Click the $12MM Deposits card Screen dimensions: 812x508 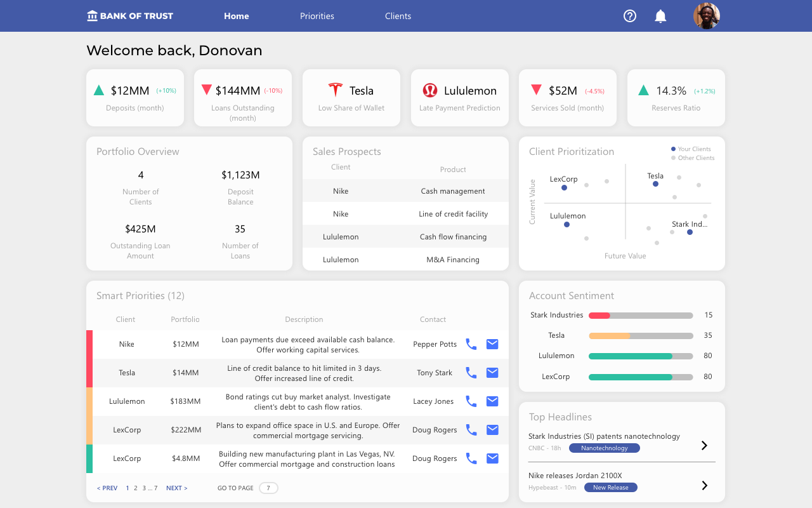tap(135, 98)
